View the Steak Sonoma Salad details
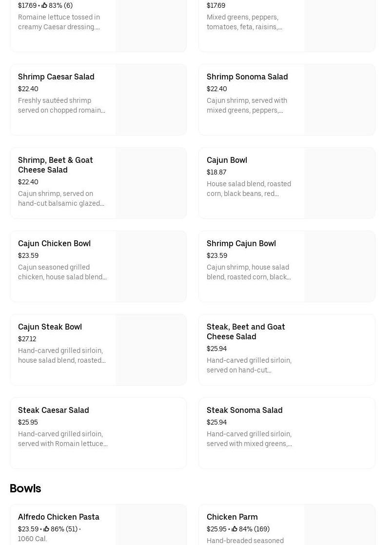The width and height of the screenshot is (392, 545). click(x=244, y=410)
